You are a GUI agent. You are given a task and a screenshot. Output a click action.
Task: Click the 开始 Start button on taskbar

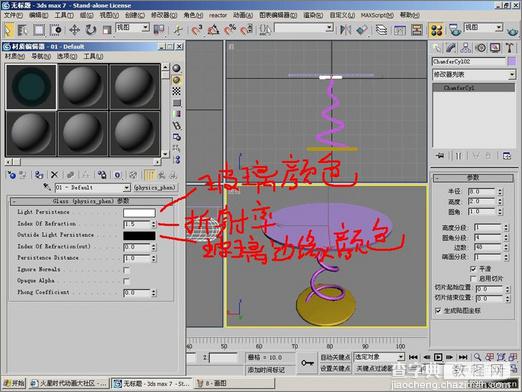coord(14,383)
